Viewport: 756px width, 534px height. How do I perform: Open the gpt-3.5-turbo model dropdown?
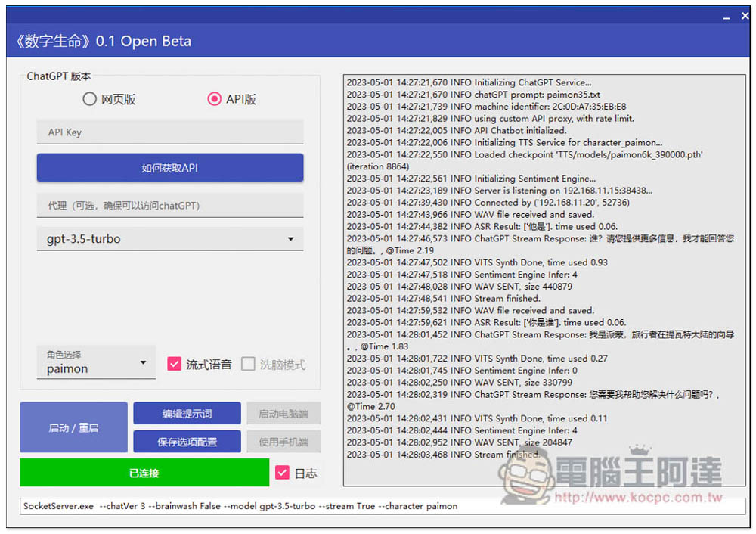170,239
